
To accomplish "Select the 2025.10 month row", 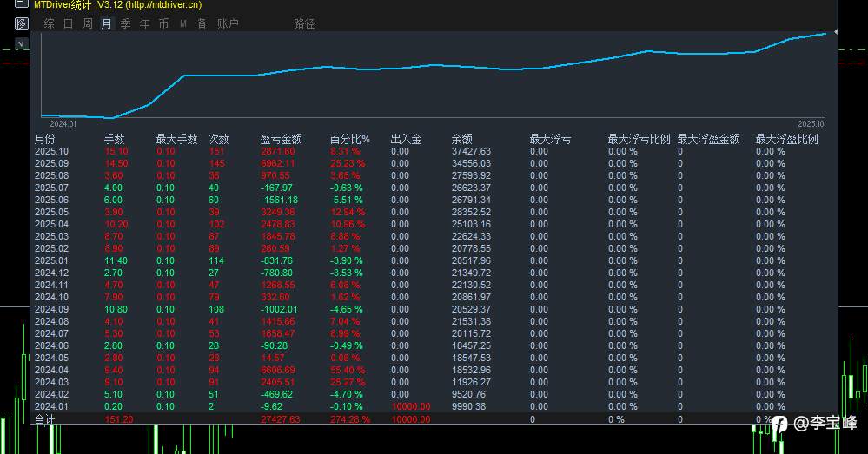I will [x=434, y=151].
